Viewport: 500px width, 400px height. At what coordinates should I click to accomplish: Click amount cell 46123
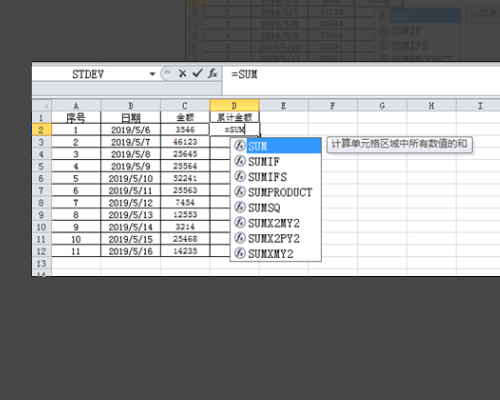tap(185, 142)
